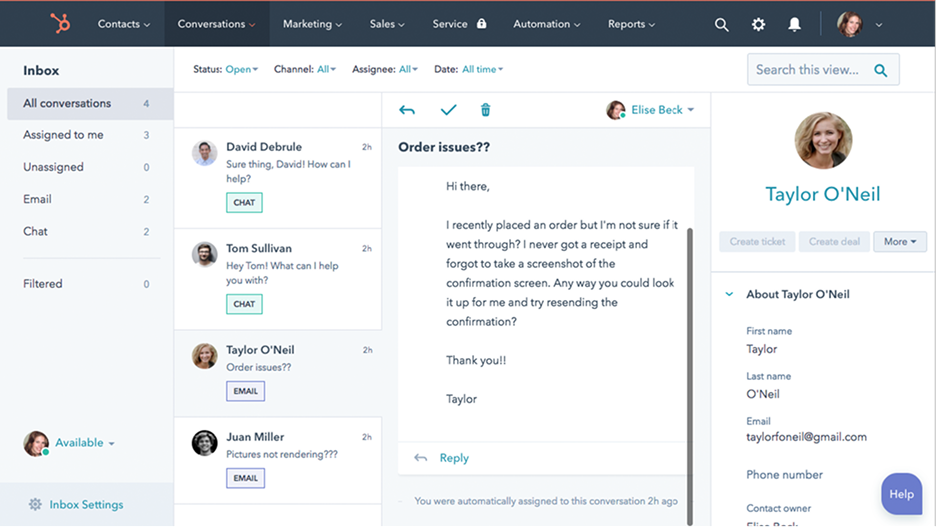Image resolution: width=936 pixels, height=527 pixels.
Task: Click the First name value Taylor
Action: (x=762, y=349)
